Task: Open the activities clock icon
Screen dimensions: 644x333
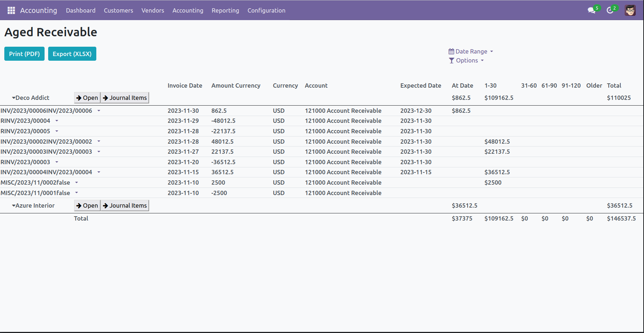Action: 610,10
